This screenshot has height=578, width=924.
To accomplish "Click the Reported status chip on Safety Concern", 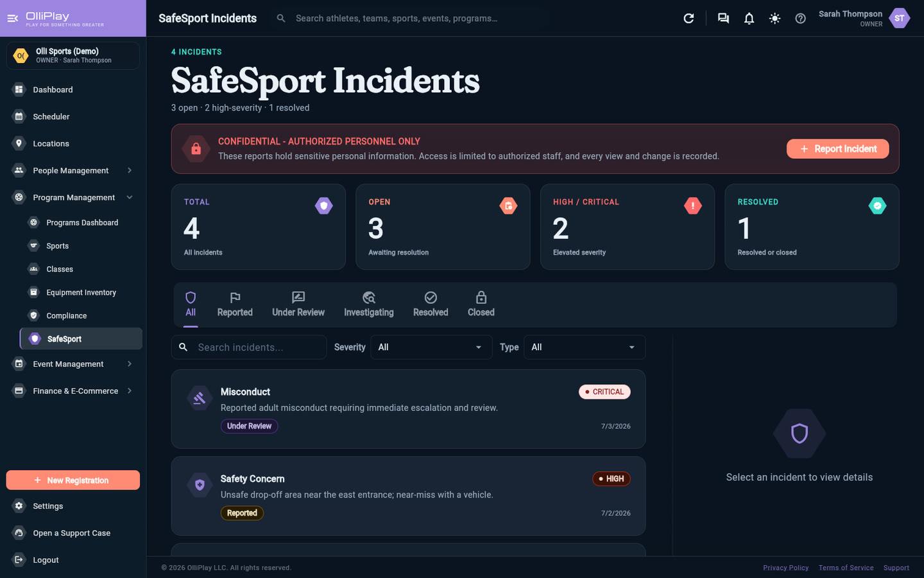I will (x=242, y=513).
